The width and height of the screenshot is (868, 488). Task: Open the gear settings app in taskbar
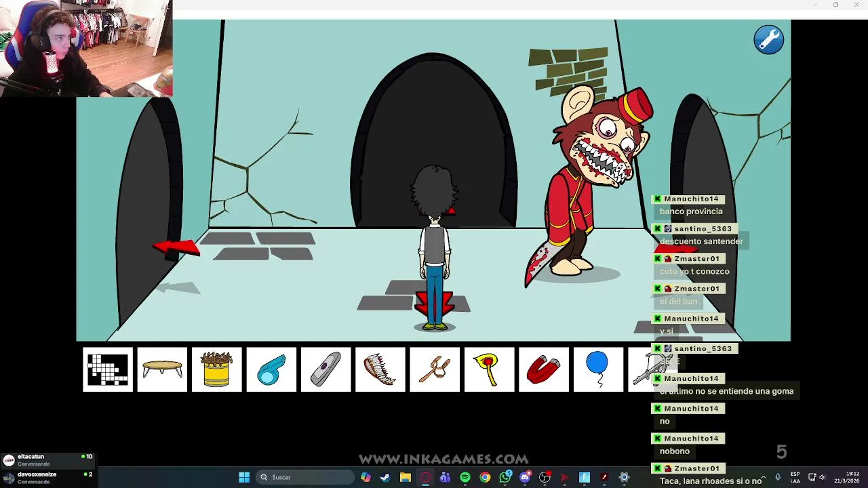[625, 477]
